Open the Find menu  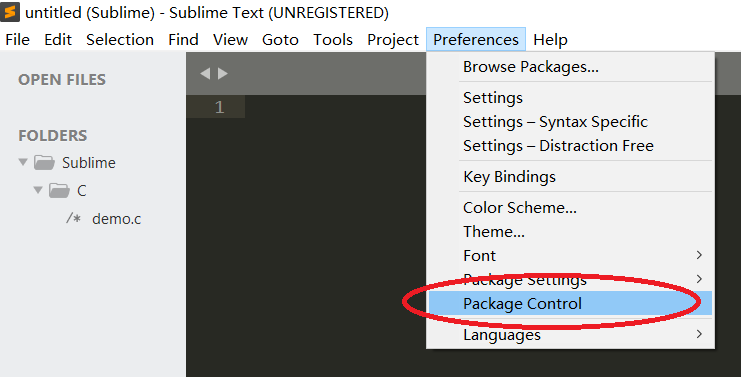[x=183, y=40]
